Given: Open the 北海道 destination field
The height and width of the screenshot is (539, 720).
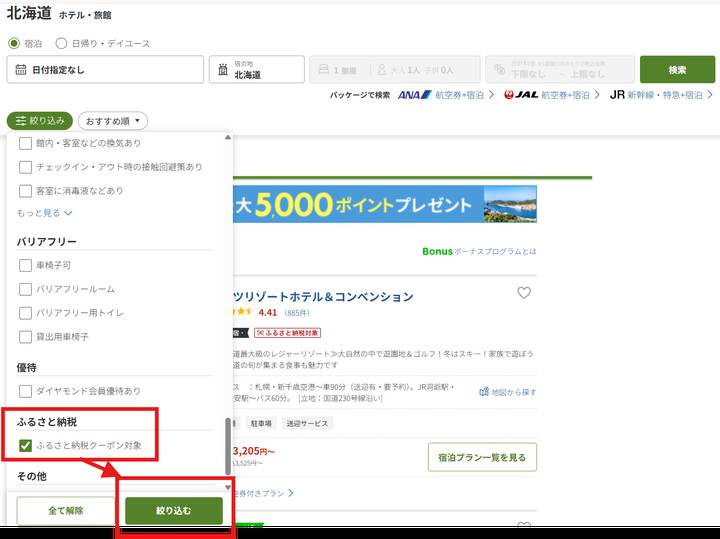Looking at the screenshot, I should pos(257,69).
